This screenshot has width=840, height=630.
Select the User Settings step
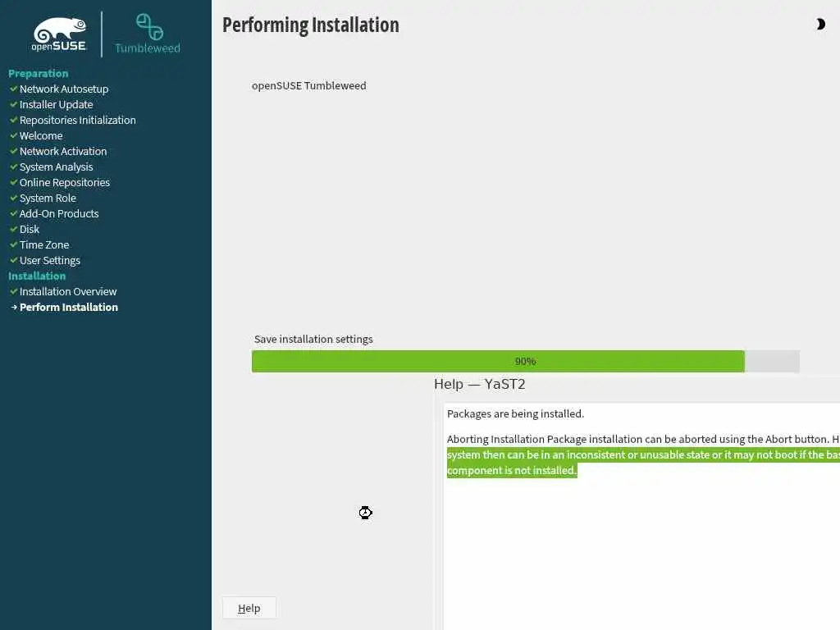coord(50,260)
